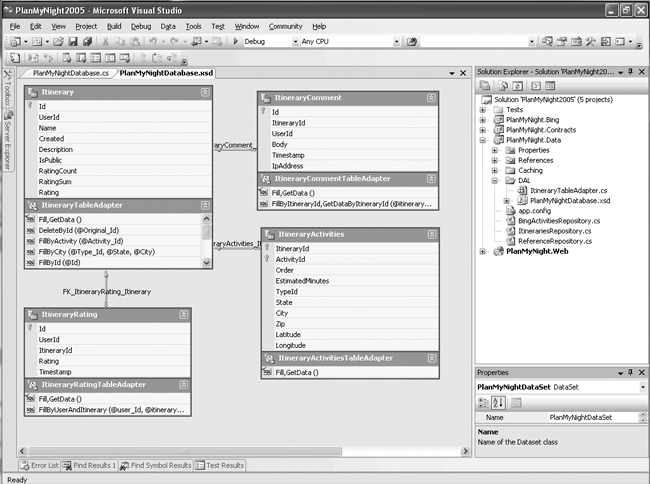Click the Start Debugging play icon
Viewport: 650px width, 484px height.
pos(236,41)
